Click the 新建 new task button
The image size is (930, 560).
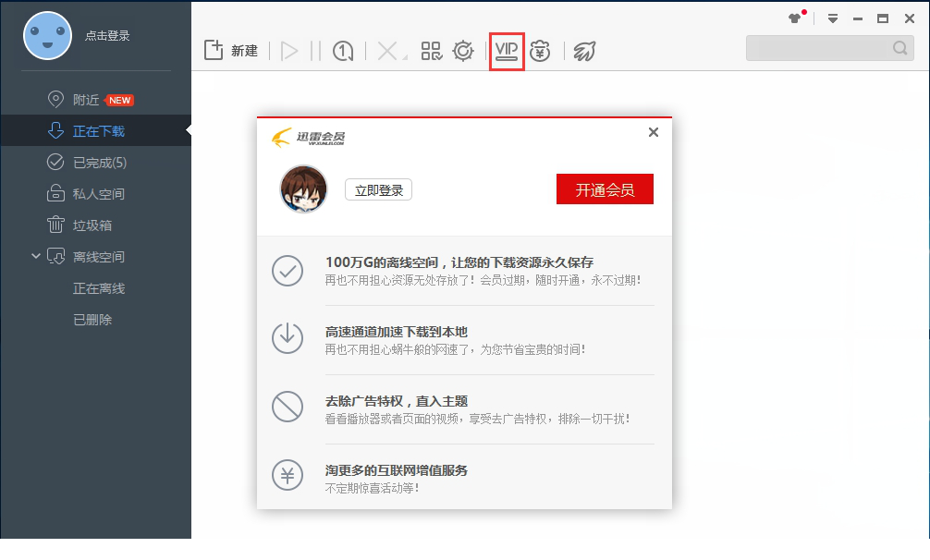click(x=231, y=51)
